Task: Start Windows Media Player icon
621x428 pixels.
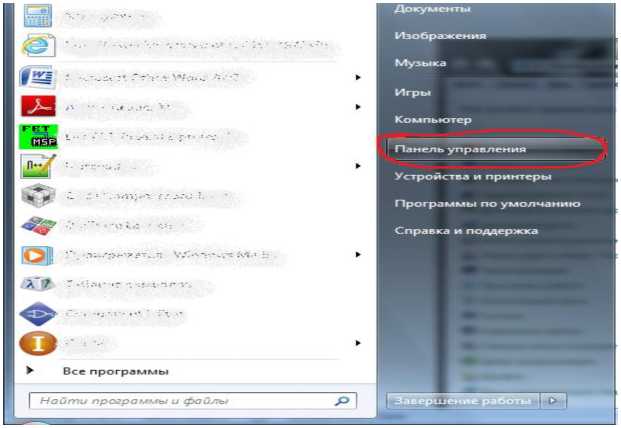Action: point(37,255)
